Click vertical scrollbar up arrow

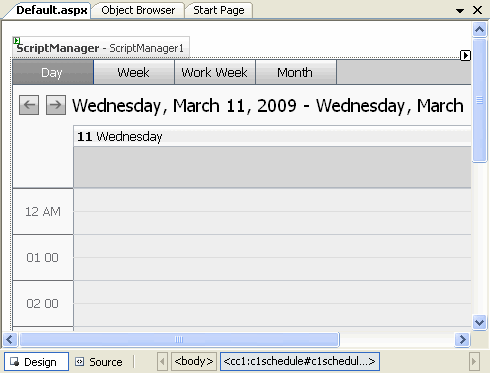tap(479, 30)
